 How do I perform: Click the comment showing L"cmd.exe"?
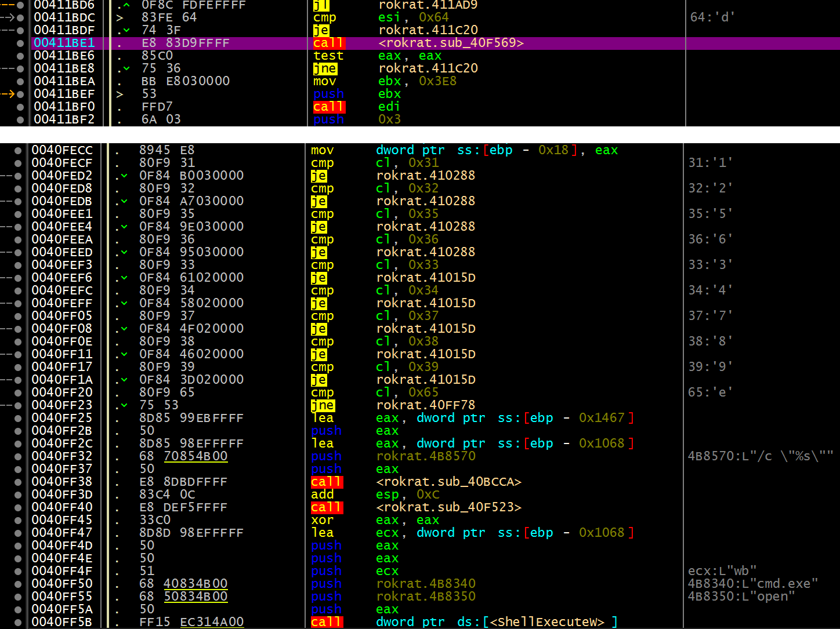tap(753, 584)
